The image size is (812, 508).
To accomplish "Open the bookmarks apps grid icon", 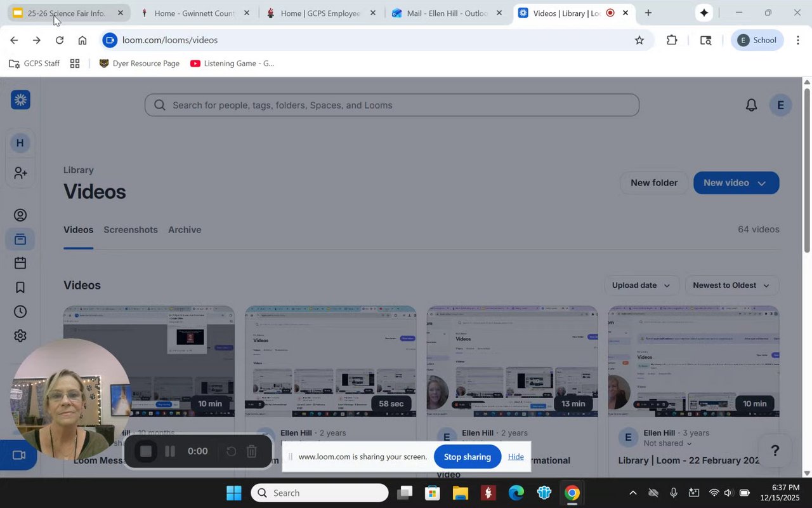I will pyautogui.click(x=75, y=63).
